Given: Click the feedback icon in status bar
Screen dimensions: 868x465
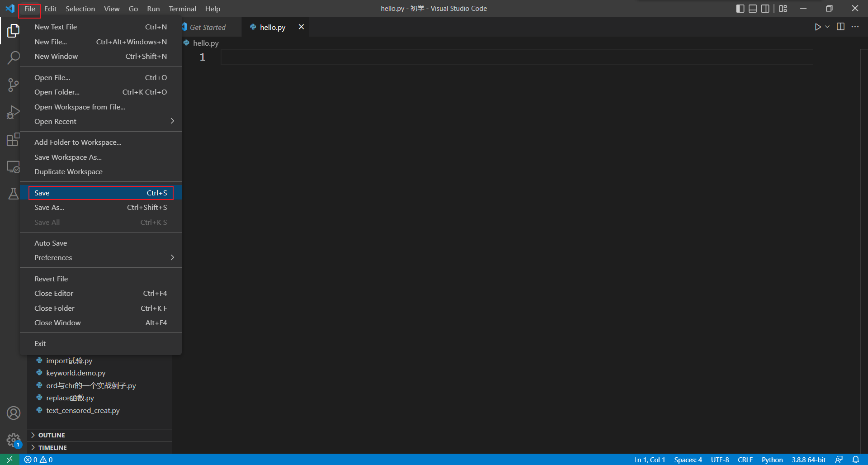Looking at the screenshot, I should pos(839,460).
